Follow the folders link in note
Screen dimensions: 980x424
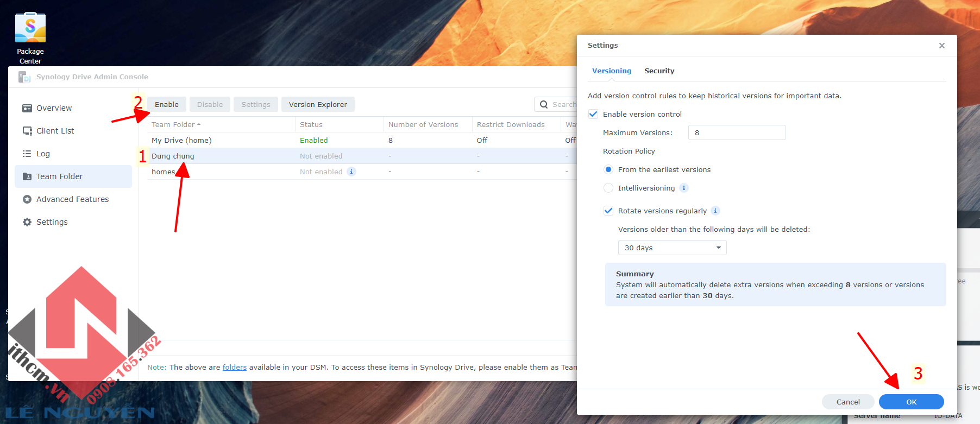pos(235,367)
